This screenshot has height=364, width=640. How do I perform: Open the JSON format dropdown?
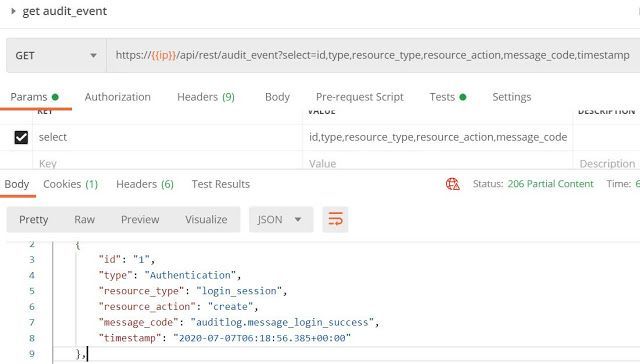tap(281, 220)
